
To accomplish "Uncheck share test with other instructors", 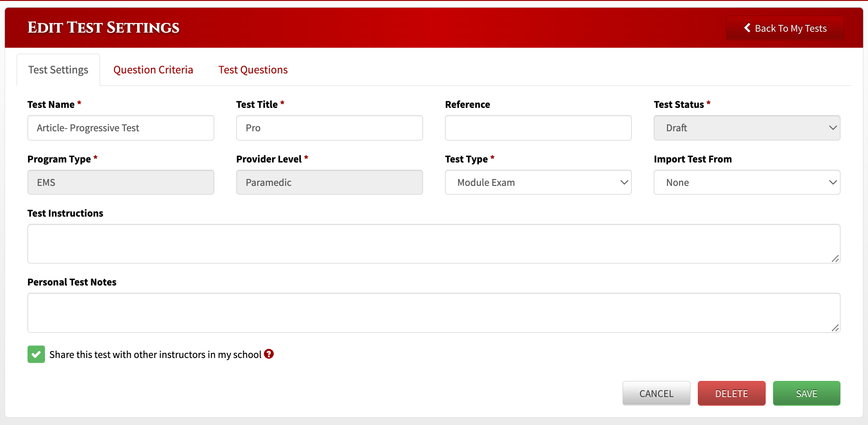I will click(36, 354).
